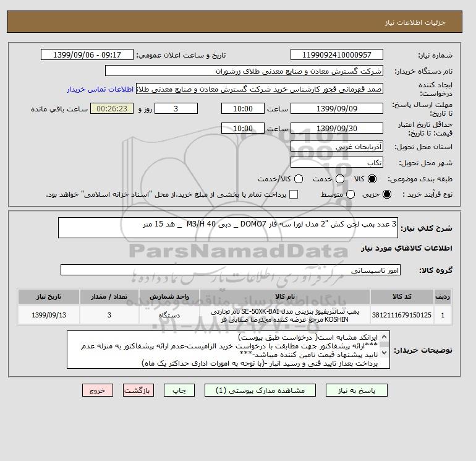The height and width of the screenshot is (461, 476).
Task: Click the request creator name field
Action: 260,89
